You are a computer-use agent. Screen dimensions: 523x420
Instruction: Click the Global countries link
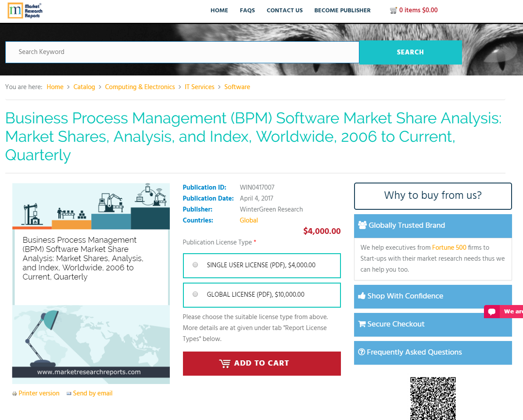pos(249,220)
